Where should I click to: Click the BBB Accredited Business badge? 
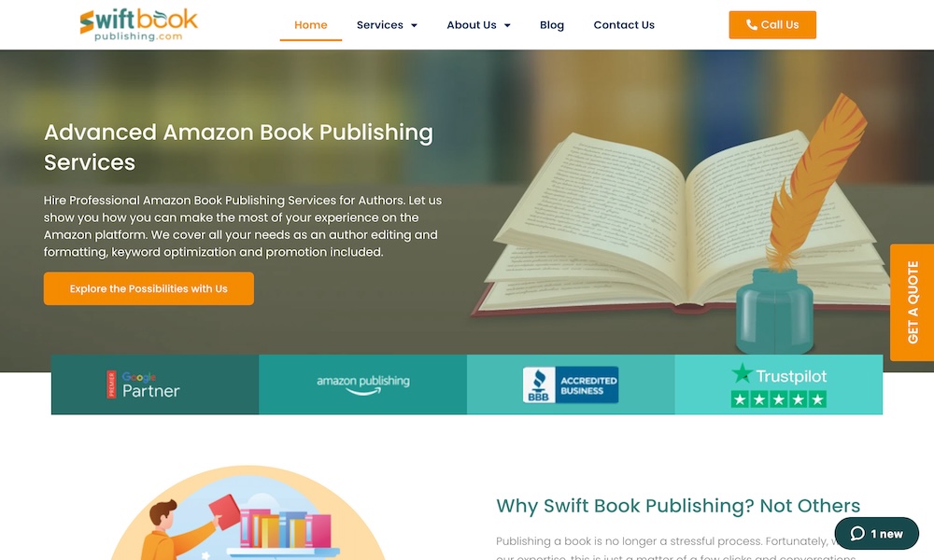[x=570, y=385]
